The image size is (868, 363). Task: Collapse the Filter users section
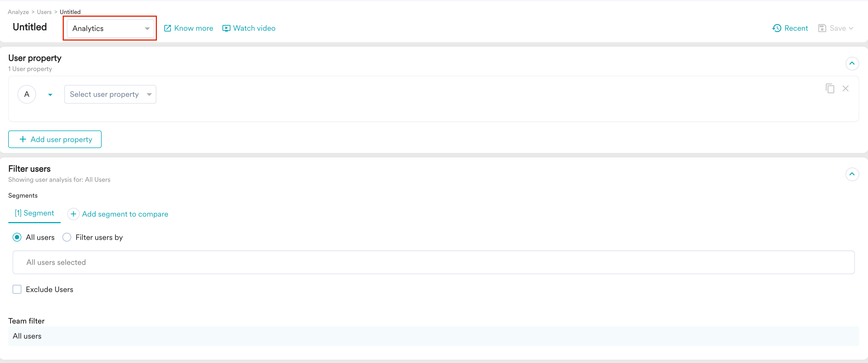pyautogui.click(x=852, y=174)
